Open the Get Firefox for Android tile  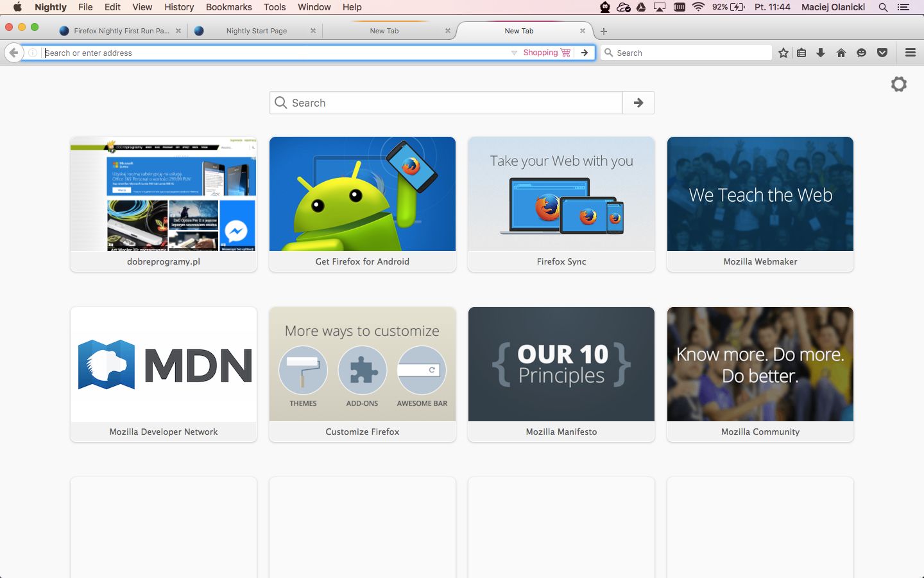363,204
